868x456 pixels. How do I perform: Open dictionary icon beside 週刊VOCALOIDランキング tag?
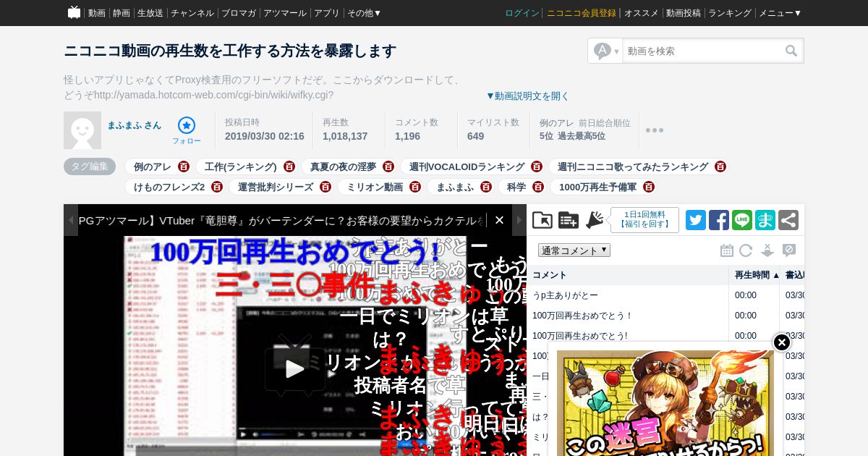[x=537, y=166]
